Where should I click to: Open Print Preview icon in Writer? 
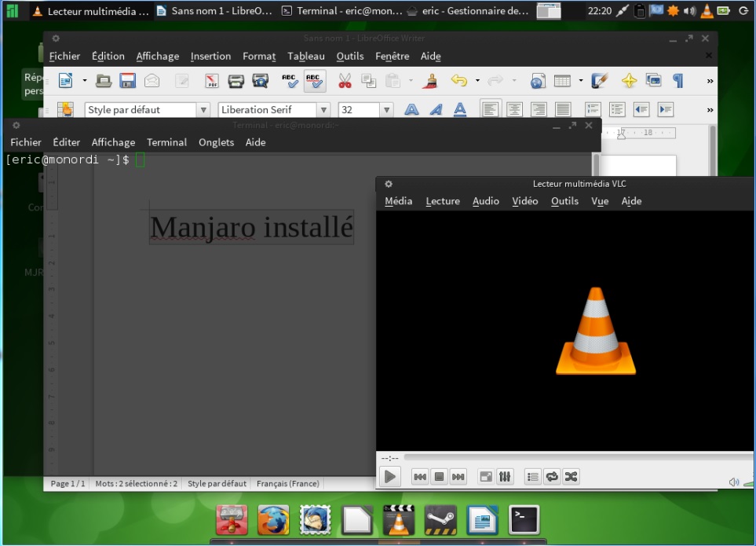261,81
